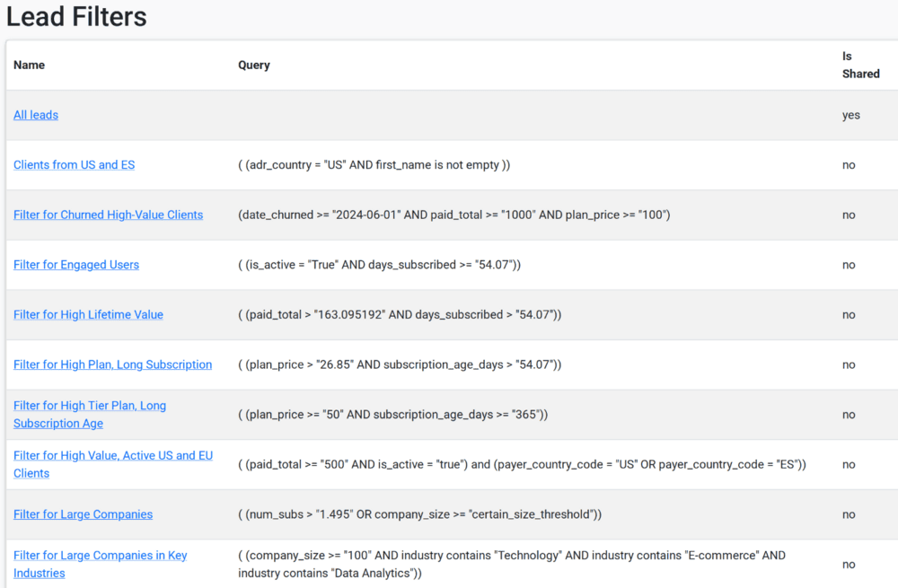The image size is (898, 588).
Task: Select Filter for Large Companies link
Action: pyautogui.click(x=83, y=514)
